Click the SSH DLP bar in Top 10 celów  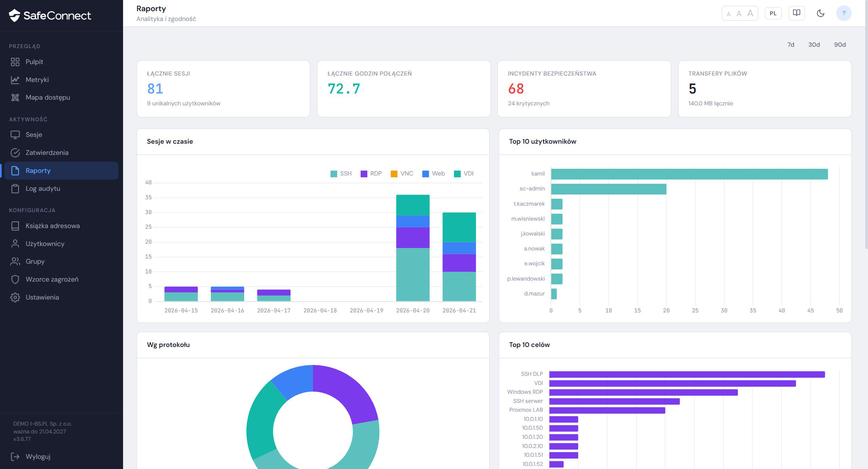(x=687, y=374)
